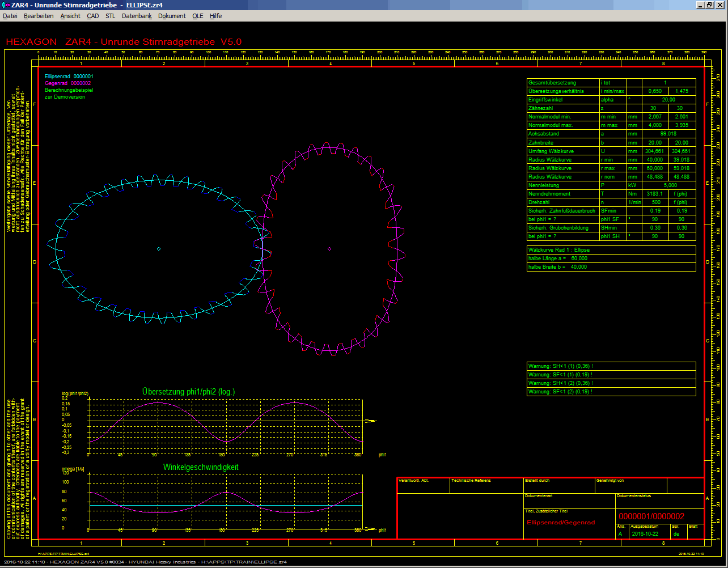The height and width of the screenshot is (568, 728).
Task: Click the Eingriffswinkel value 20,00
Action: point(668,100)
